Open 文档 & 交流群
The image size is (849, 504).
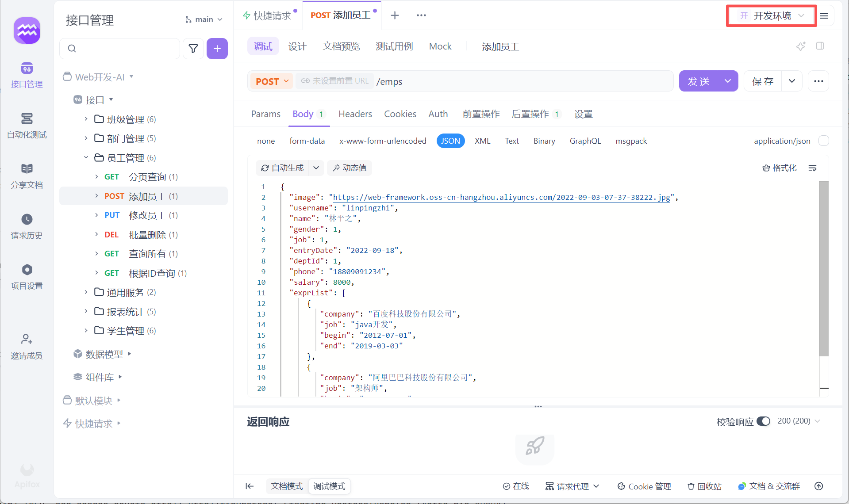[769, 486]
